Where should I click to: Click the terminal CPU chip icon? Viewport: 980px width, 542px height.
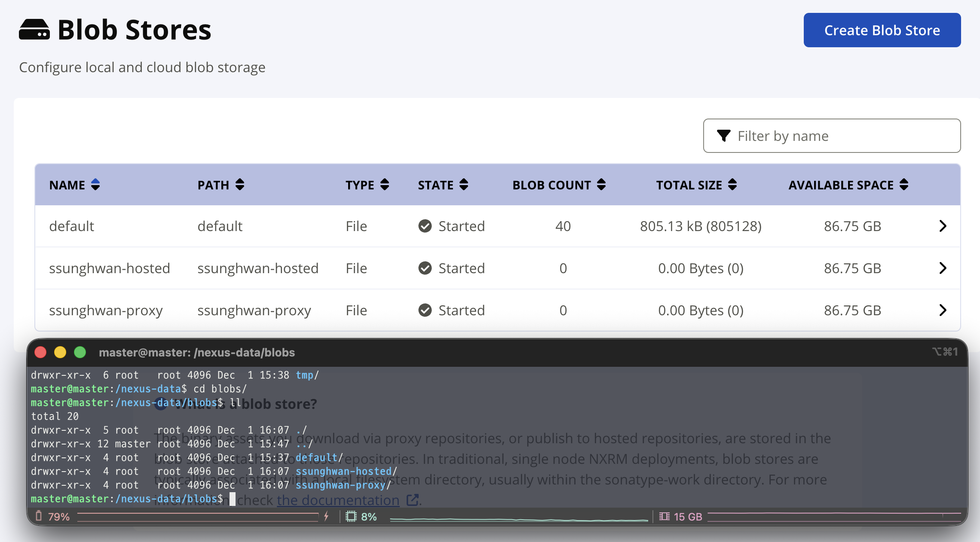tap(351, 516)
